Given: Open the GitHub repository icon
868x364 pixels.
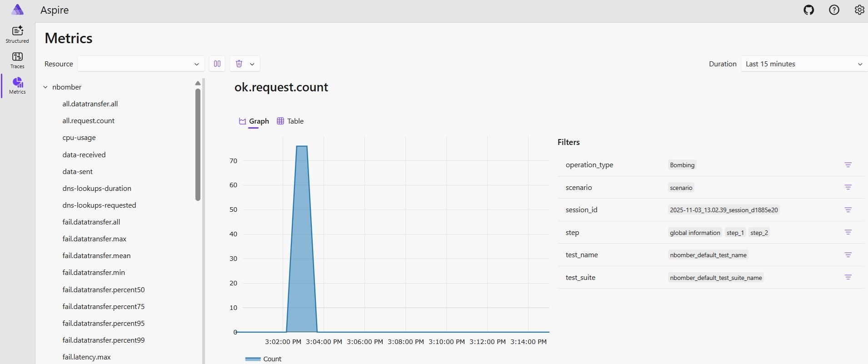Looking at the screenshot, I should [x=808, y=10].
